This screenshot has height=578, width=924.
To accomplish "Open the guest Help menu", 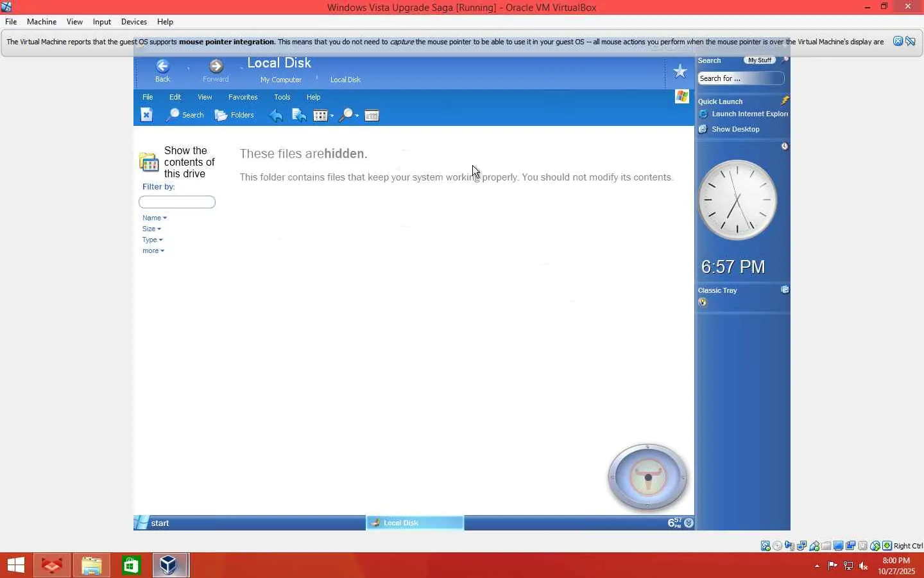I will [x=314, y=97].
